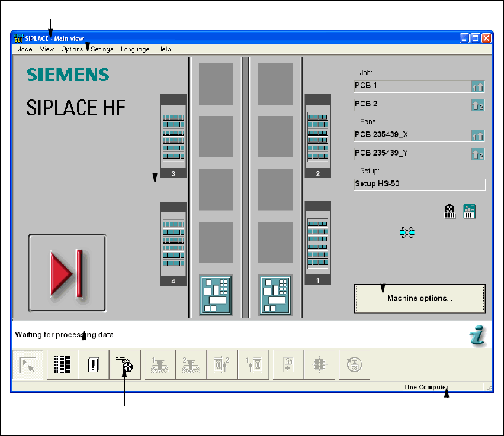The width and height of the screenshot is (504, 436).
Task: Click the exclamation mark document toolbar icon
Action: point(93,364)
